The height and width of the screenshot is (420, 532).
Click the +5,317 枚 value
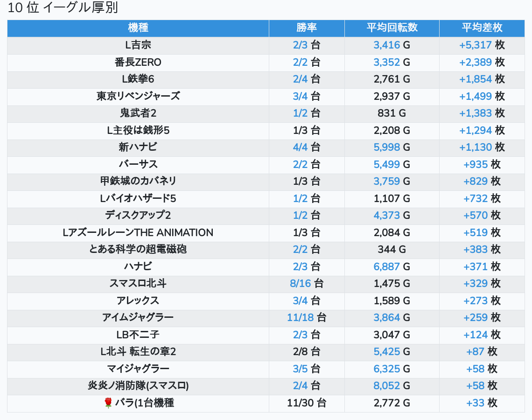pos(482,45)
